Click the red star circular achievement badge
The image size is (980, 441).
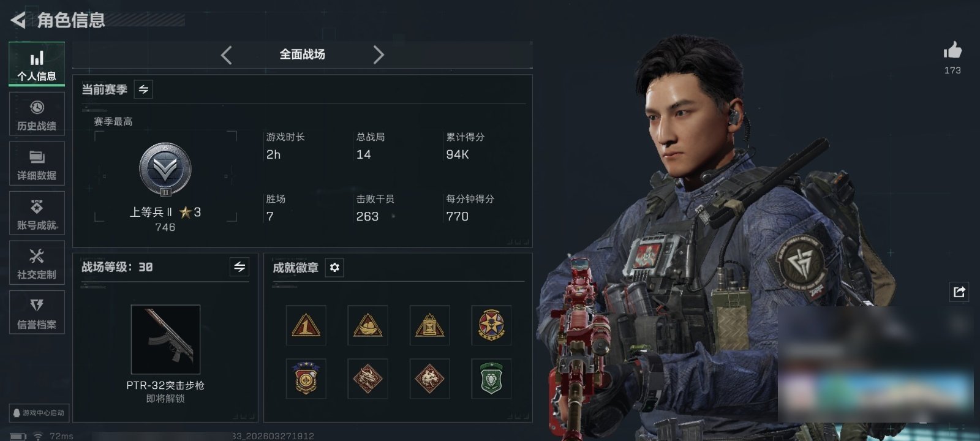[x=491, y=325]
